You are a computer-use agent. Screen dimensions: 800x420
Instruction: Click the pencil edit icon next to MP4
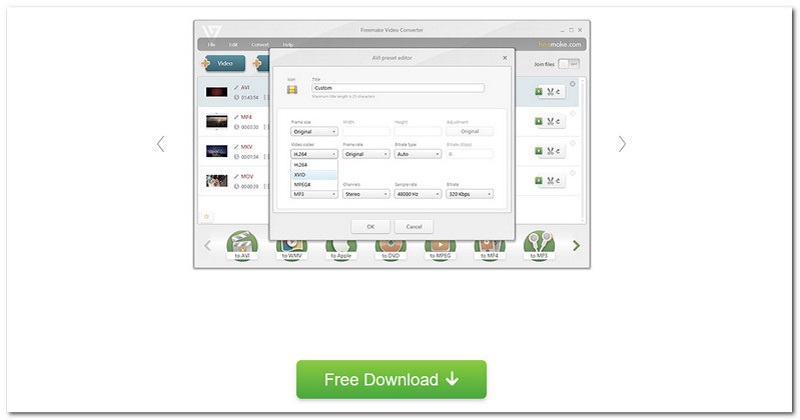[236, 117]
